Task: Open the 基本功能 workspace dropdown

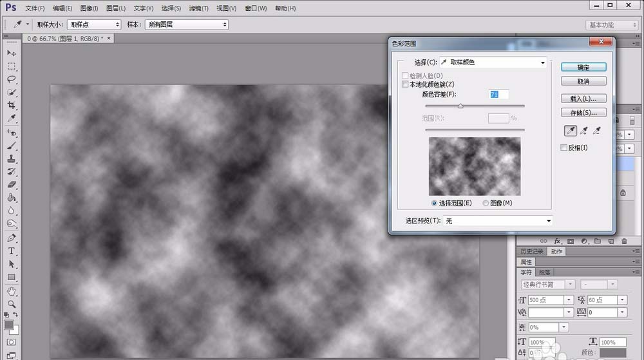Action: [612, 25]
